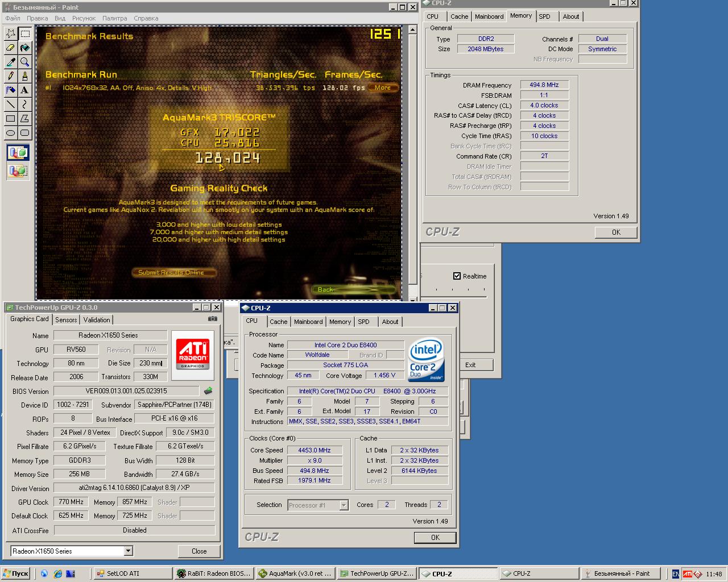Choose the transparent selection mode option
728x582 pixels.
point(18,171)
